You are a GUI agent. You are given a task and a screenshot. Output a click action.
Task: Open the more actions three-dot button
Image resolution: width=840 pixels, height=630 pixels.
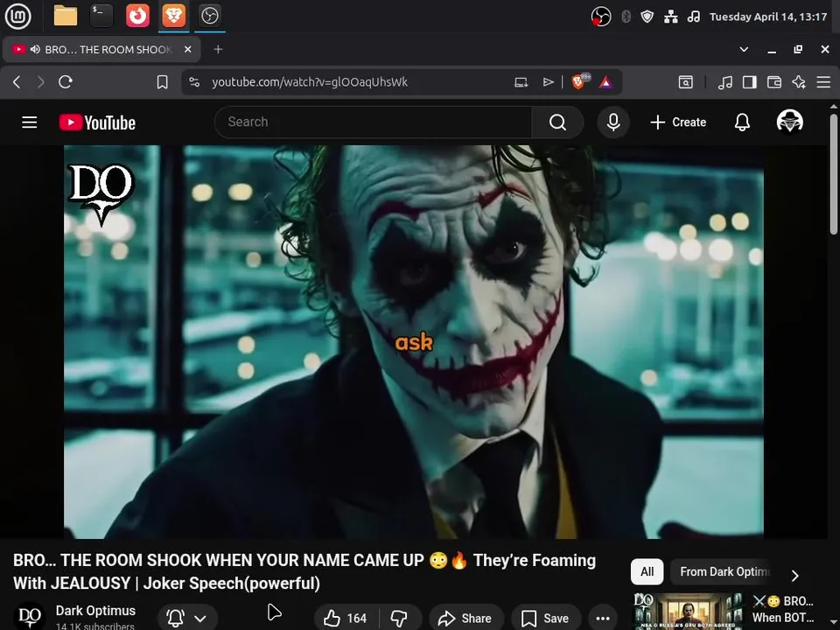tap(603, 619)
